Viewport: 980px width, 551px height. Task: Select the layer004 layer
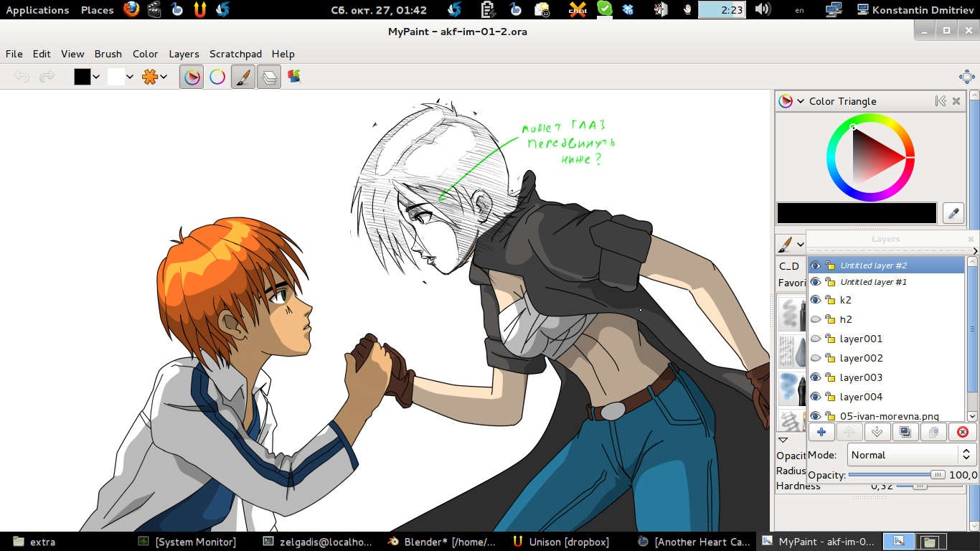click(861, 397)
